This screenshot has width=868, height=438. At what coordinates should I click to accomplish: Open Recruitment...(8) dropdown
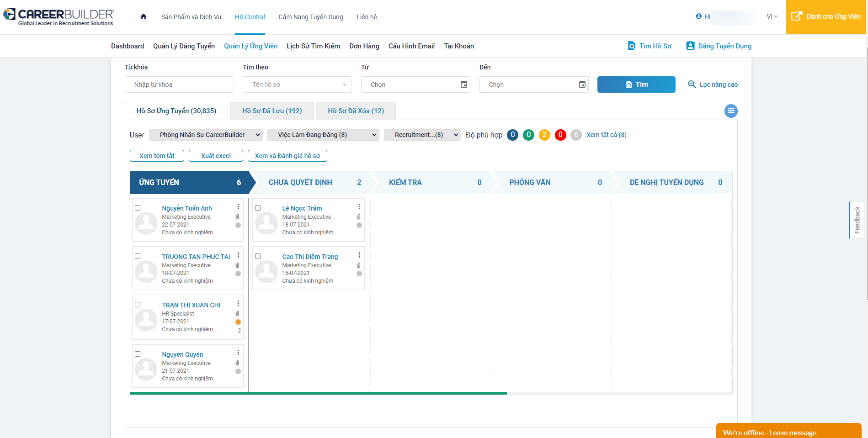(x=422, y=135)
